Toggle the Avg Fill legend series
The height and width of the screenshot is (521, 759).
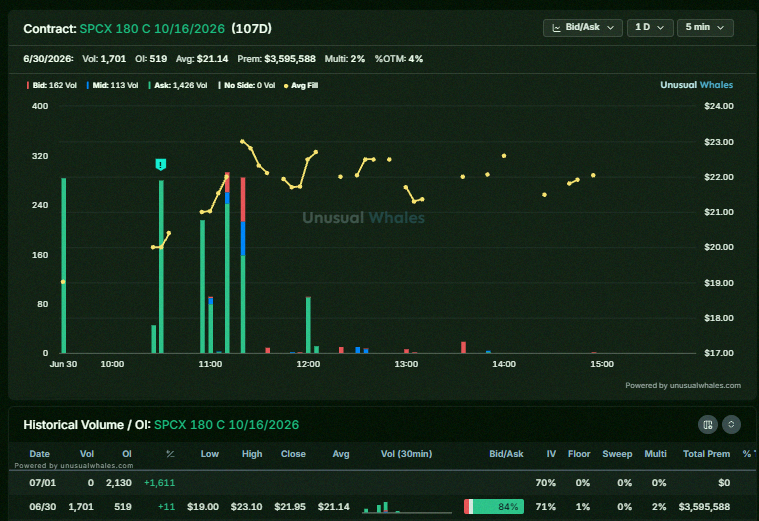point(301,86)
